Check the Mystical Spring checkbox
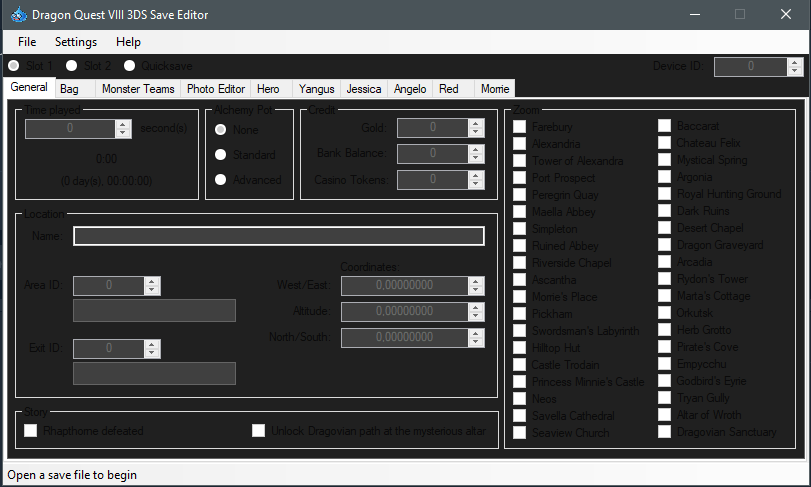The height and width of the screenshot is (487, 811). point(665,160)
